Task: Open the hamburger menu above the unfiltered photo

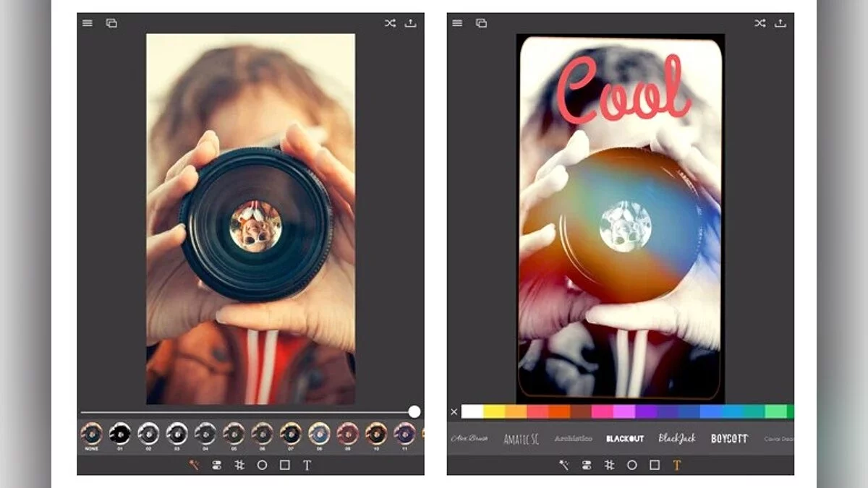Action: click(88, 23)
